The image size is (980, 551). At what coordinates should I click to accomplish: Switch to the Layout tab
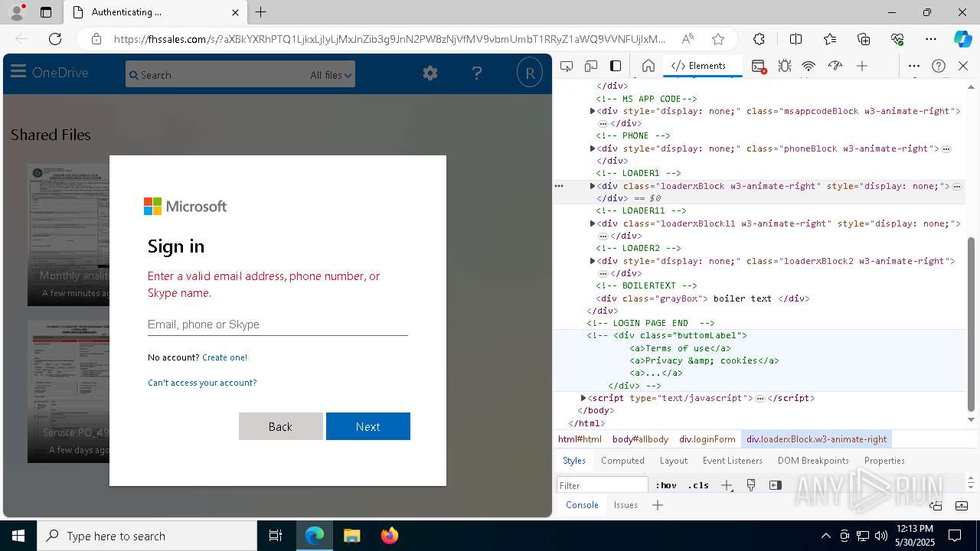[x=674, y=461]
